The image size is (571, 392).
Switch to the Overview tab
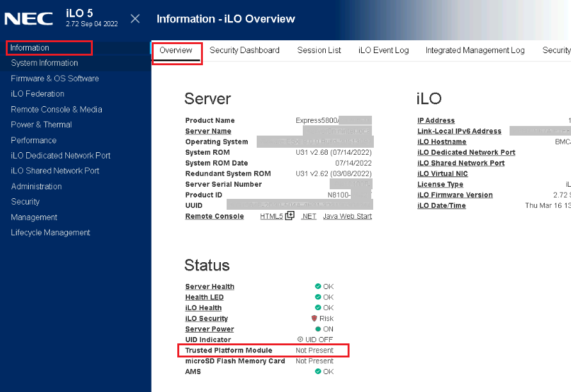176,50
